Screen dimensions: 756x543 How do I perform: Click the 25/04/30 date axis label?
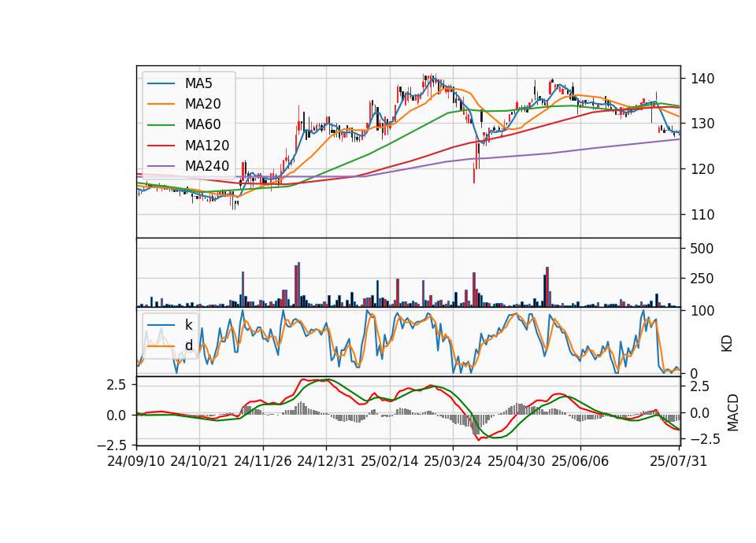[x=517, y=461]
